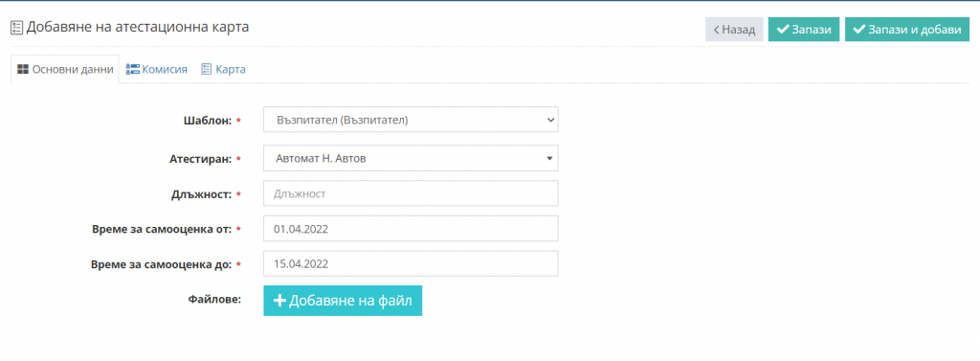Click the Време за самооценка до date field
This screenshot has height=361, width=980.
[411, 264]
